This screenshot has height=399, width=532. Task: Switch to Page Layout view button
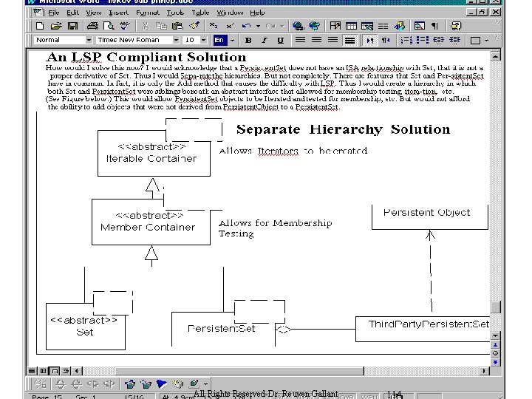click(x=55, y=371)
